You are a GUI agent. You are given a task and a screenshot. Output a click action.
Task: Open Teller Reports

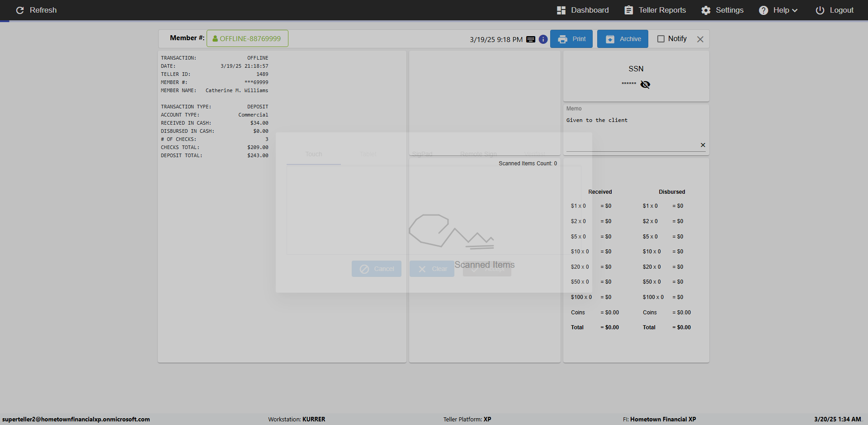655,10
